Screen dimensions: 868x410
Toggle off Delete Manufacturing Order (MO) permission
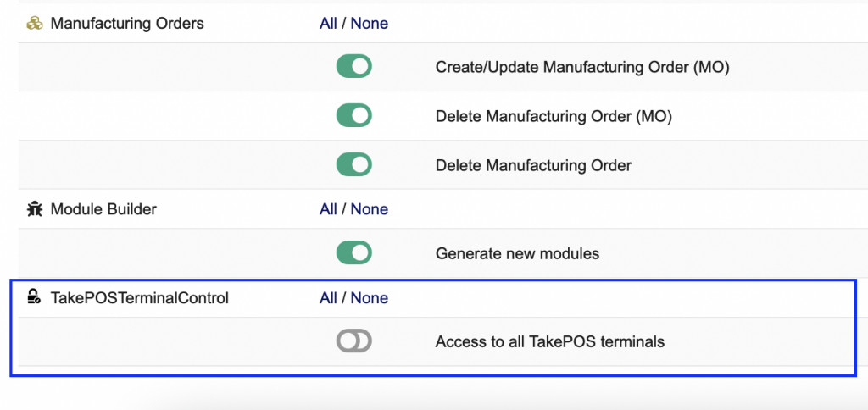[x=353, y=116]
